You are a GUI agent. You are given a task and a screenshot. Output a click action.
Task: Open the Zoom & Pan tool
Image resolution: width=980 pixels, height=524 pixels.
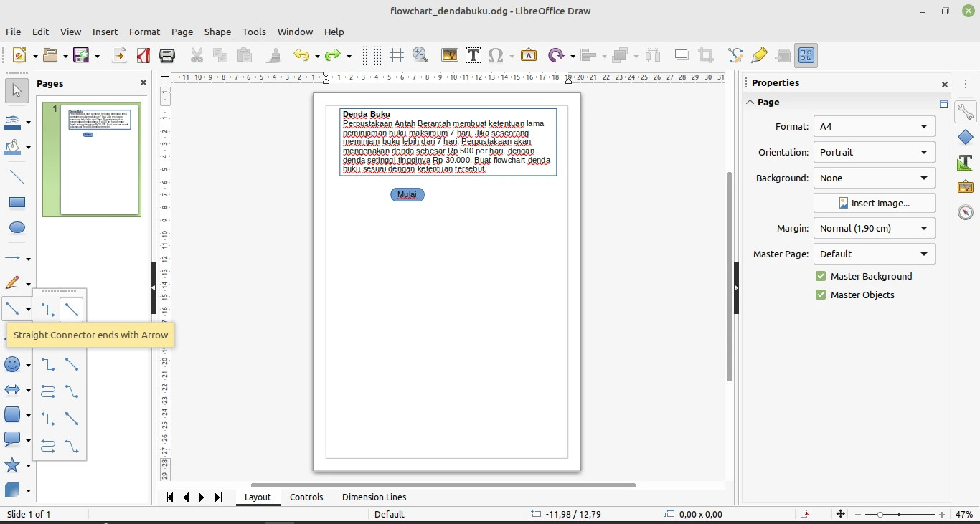(420, 55)
